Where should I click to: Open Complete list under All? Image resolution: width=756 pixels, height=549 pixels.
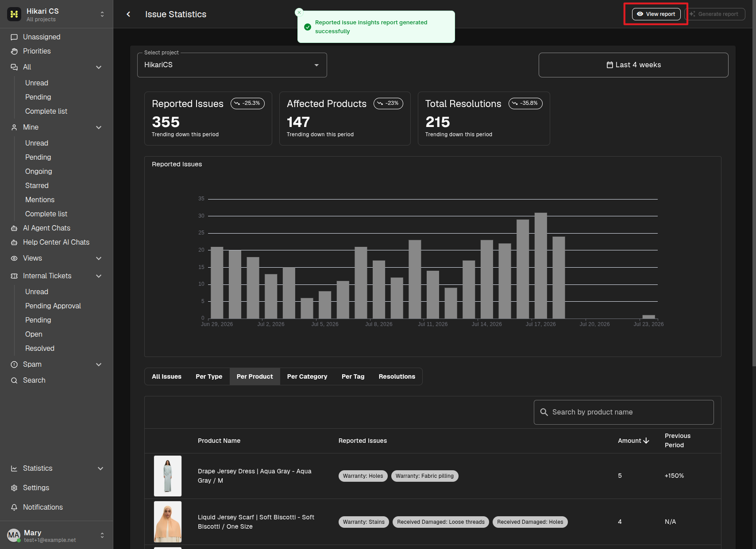[x=46, y=111]
